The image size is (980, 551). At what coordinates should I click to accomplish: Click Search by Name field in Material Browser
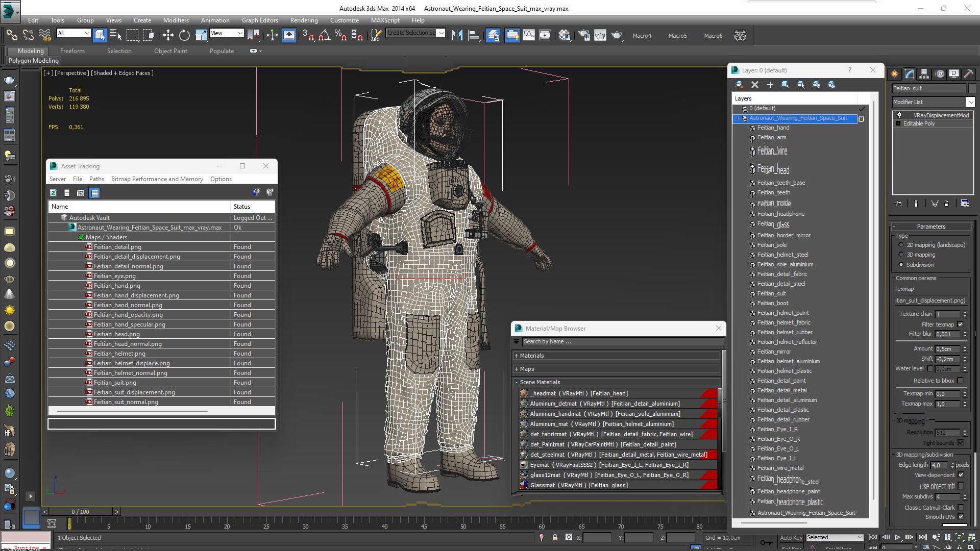pyautogui.click(x=623, y=342)
